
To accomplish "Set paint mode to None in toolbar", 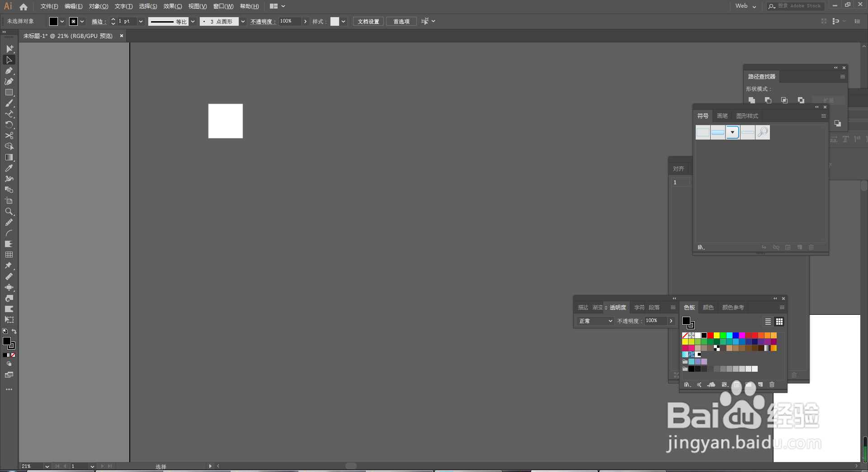I will 13,355.
